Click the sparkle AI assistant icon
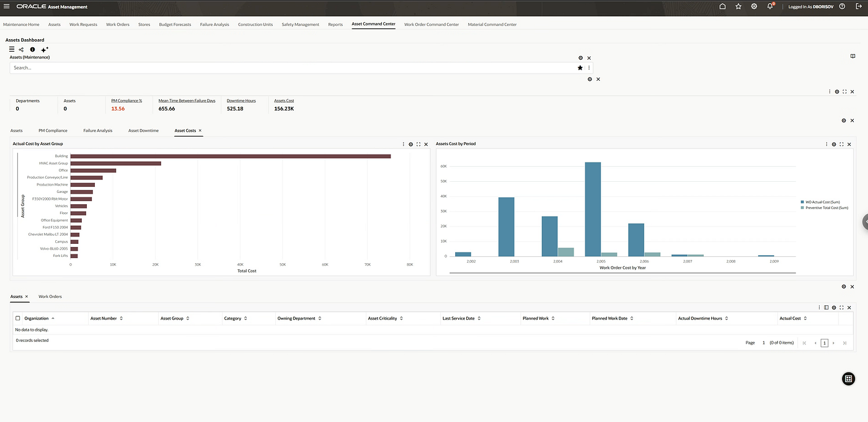 45,49
